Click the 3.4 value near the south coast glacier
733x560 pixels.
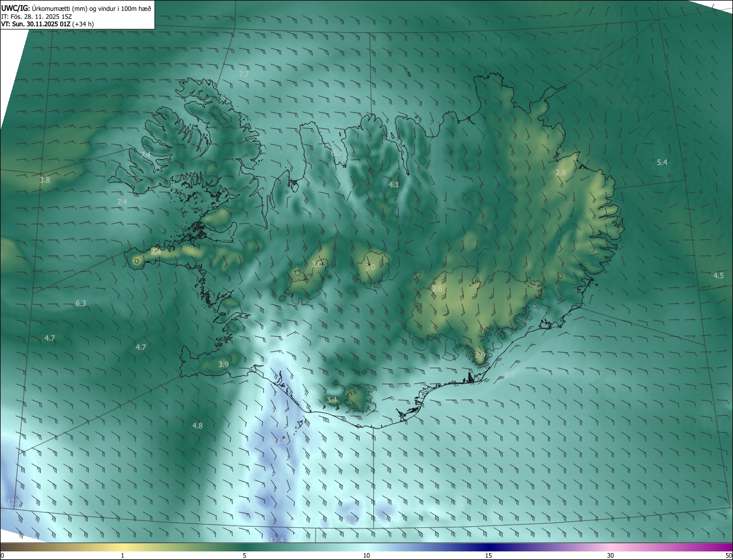332,400
